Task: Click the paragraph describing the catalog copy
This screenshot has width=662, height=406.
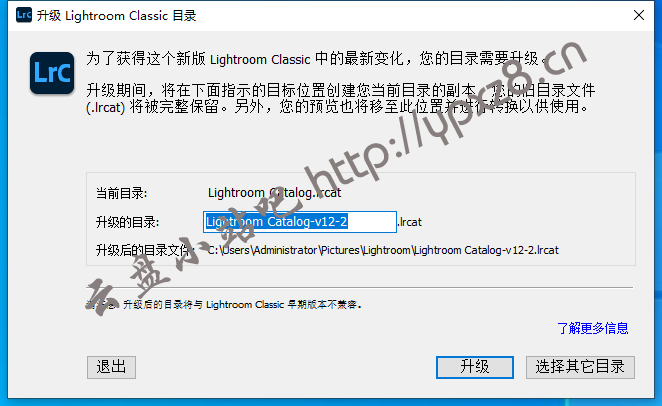Action: point(340,98)
